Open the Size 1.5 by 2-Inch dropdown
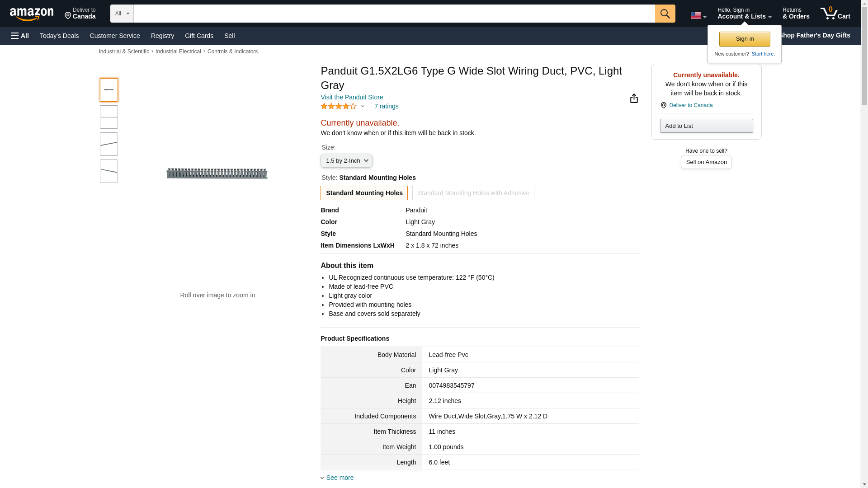 click(x=346, y=161)
